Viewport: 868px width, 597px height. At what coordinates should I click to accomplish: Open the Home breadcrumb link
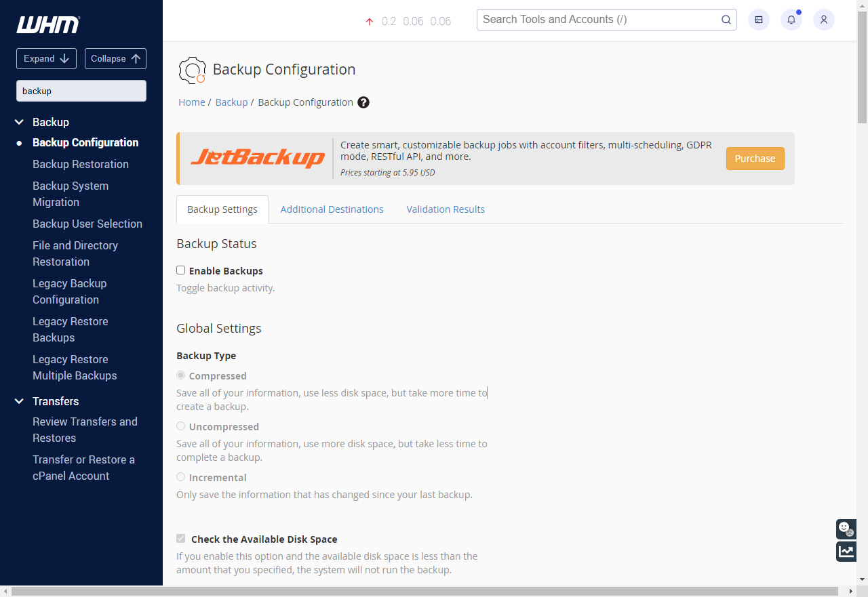191,102
